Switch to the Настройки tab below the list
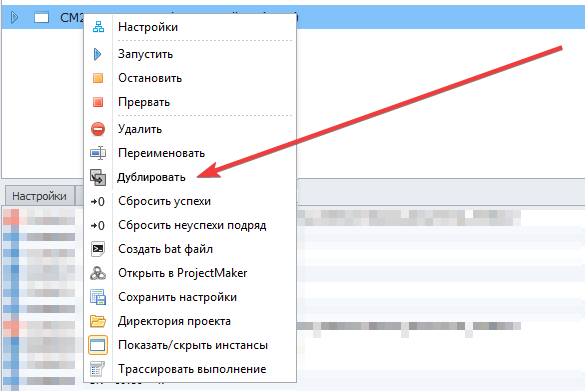The height and width of the screenshot is (391, 585). [x=39, y=196]
